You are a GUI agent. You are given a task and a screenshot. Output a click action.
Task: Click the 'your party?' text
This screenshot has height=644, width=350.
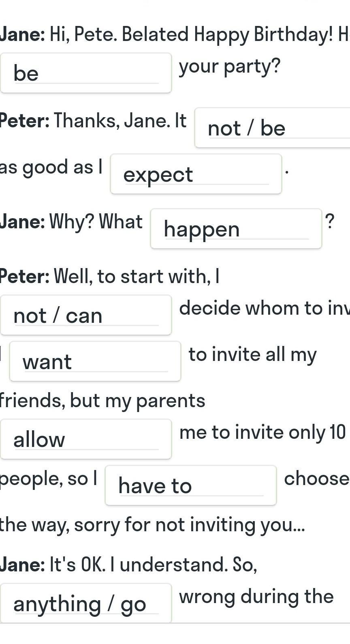(x=230, y=67)
